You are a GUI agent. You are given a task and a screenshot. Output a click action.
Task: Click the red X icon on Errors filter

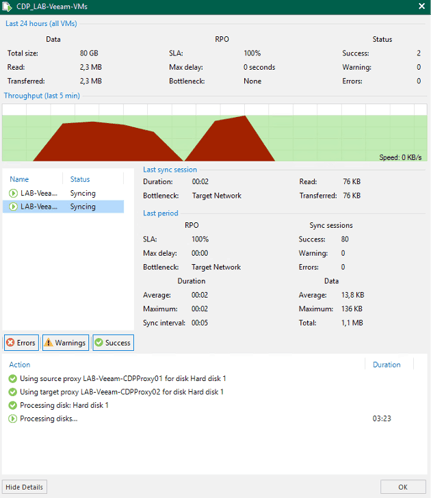tap(11, 342)
